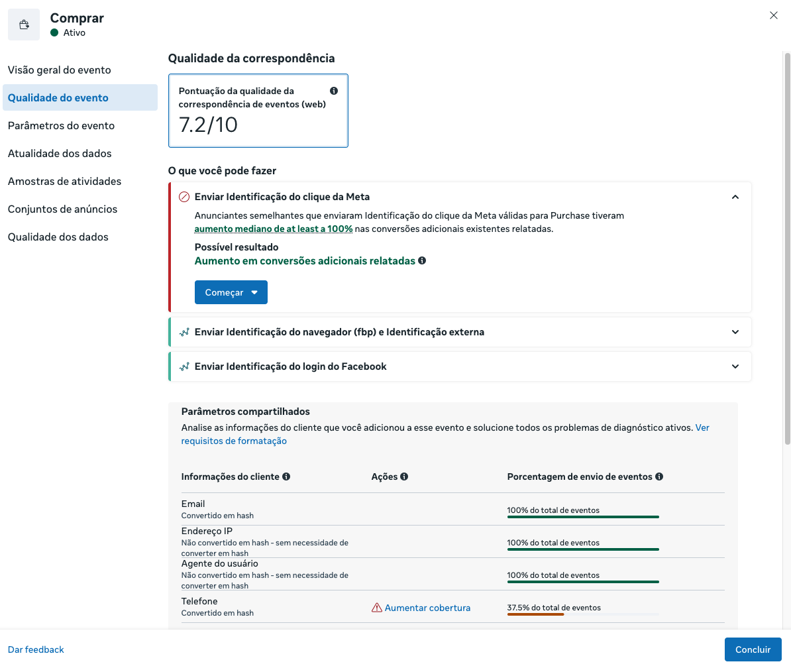Click the Dar feedback link
Screen dimensions: 791x672
point(36,649)
